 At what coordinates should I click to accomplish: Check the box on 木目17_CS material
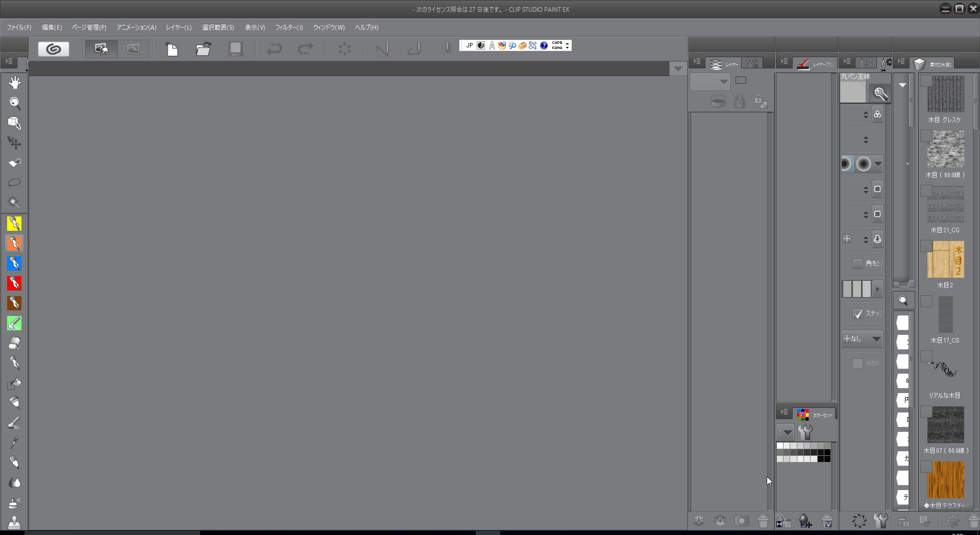[926, 301]
